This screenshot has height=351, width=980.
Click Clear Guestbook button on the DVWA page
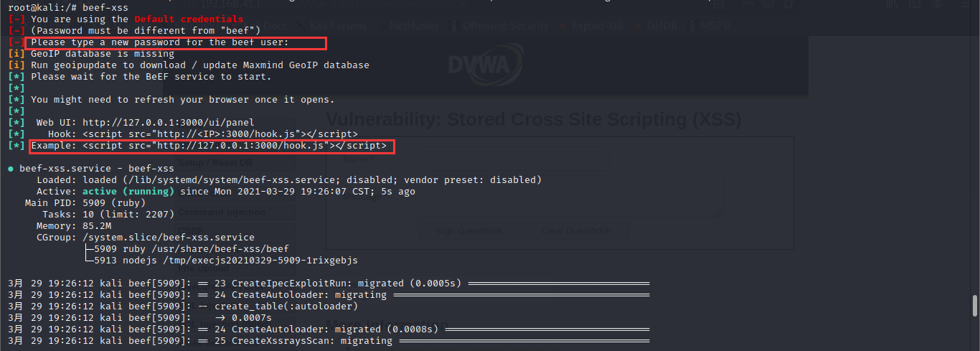pos(576,231)
